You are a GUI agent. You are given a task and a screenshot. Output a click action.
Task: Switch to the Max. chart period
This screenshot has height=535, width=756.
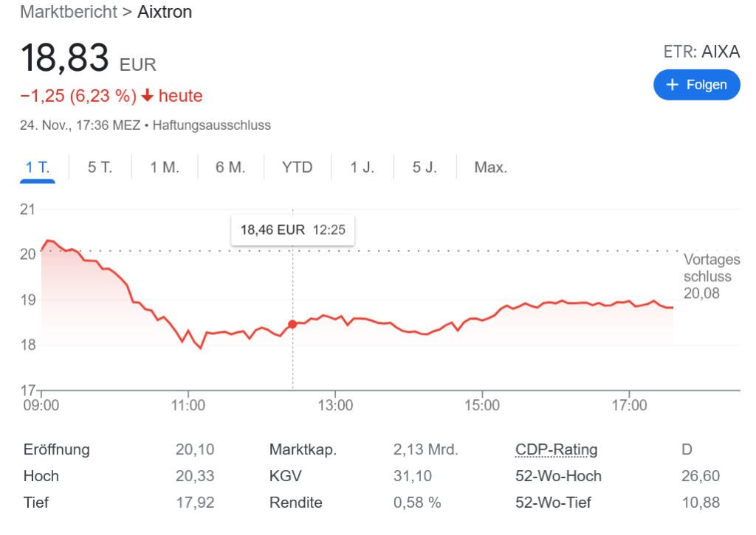click(489, 168)
